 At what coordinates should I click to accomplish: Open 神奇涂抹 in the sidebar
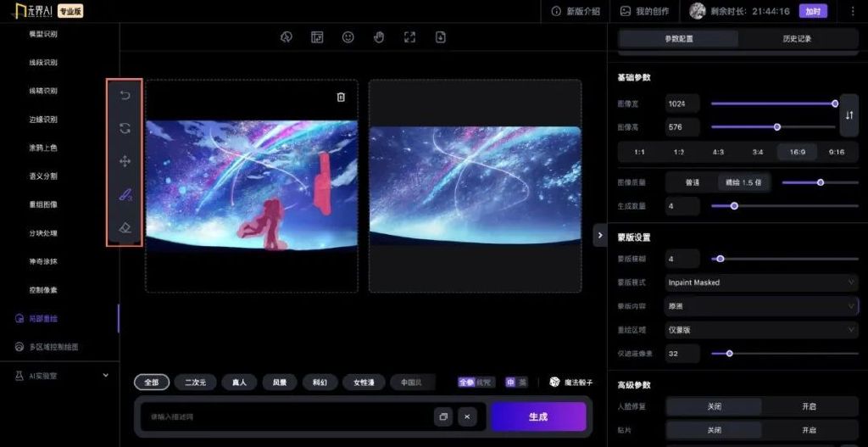(43, 261)
